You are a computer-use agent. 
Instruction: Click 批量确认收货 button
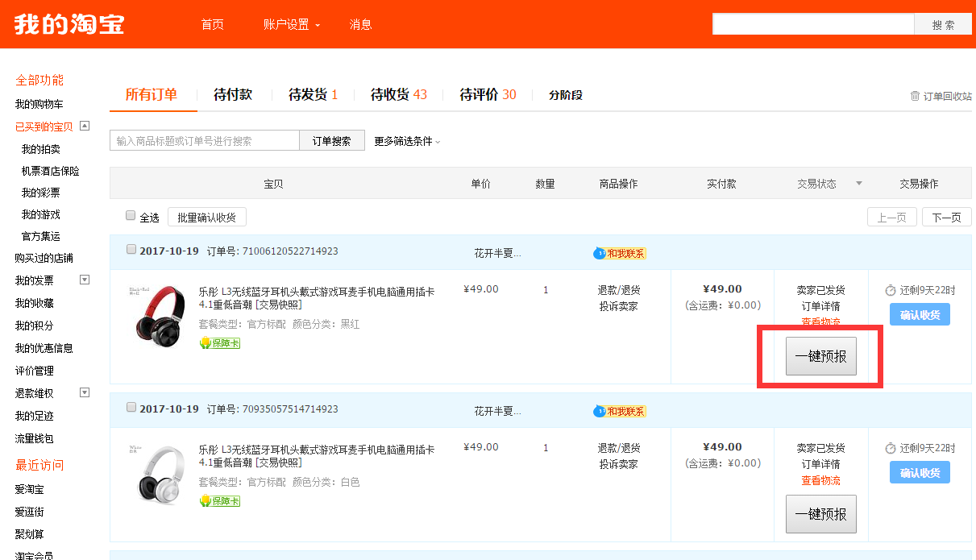coord(207,218)
